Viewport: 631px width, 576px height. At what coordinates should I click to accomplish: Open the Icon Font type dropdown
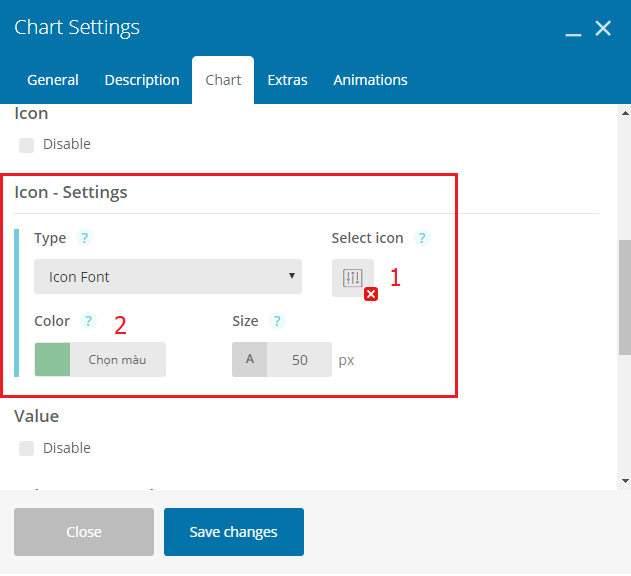(168, 277)
